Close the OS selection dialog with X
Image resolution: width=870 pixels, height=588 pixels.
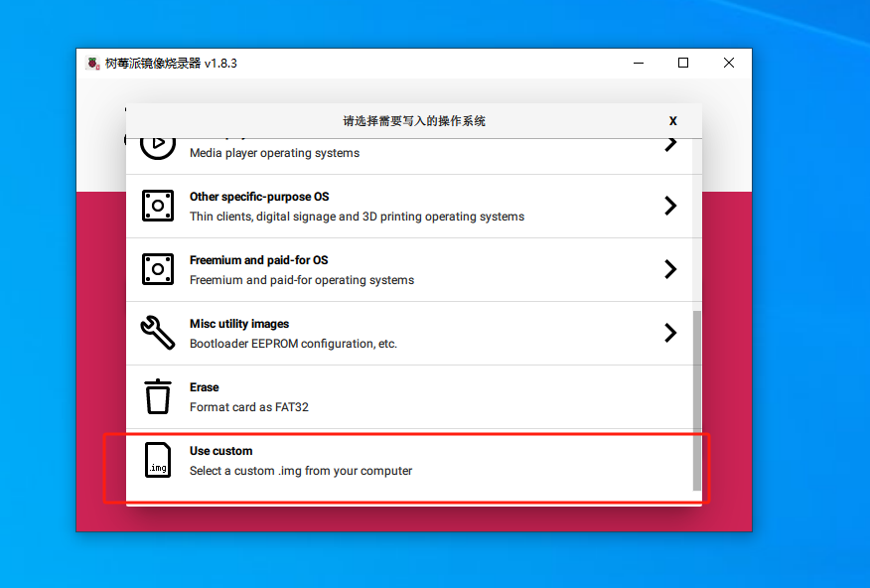click(672, 121)
